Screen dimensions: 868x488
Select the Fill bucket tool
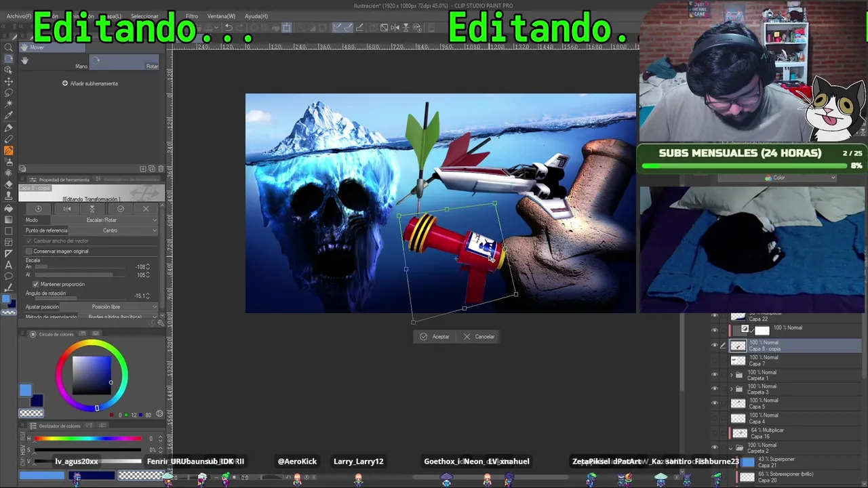point(9,207)
